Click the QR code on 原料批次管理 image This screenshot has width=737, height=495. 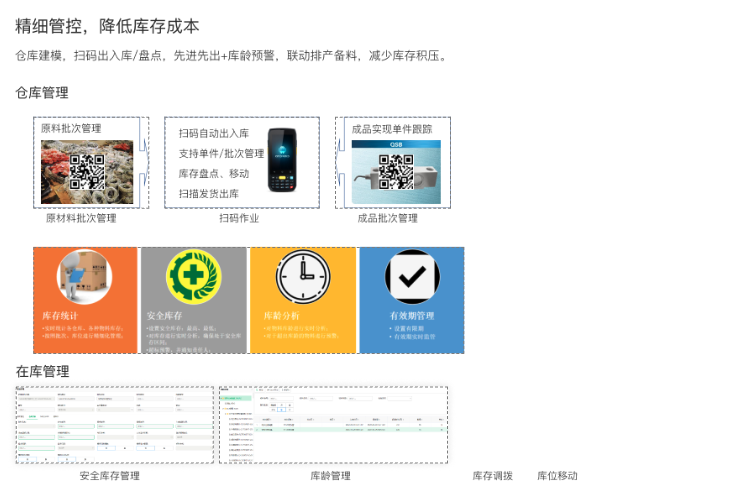[x=88, y=172]
